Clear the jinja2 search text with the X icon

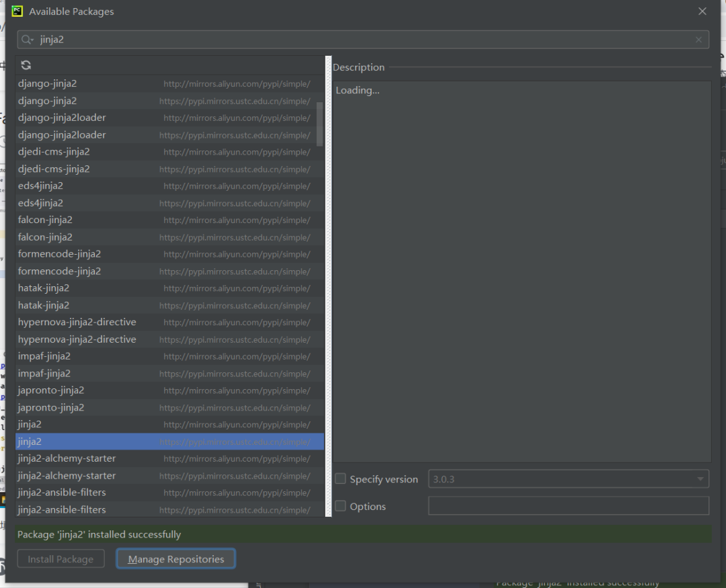pyautogui.click(x=698, y=40)
